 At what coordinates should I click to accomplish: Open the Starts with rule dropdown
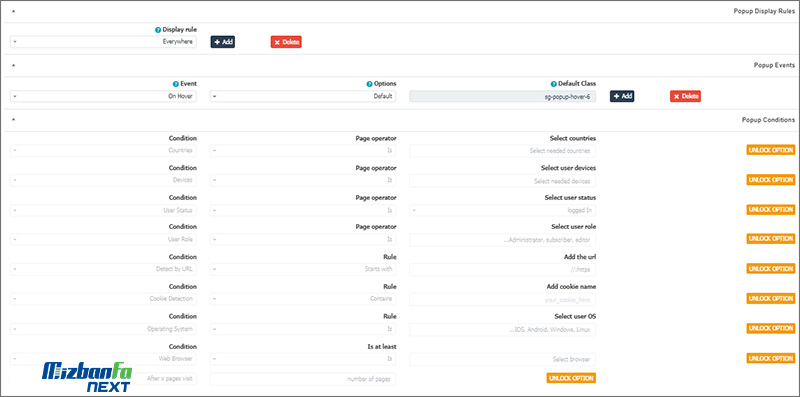[303, 269]
